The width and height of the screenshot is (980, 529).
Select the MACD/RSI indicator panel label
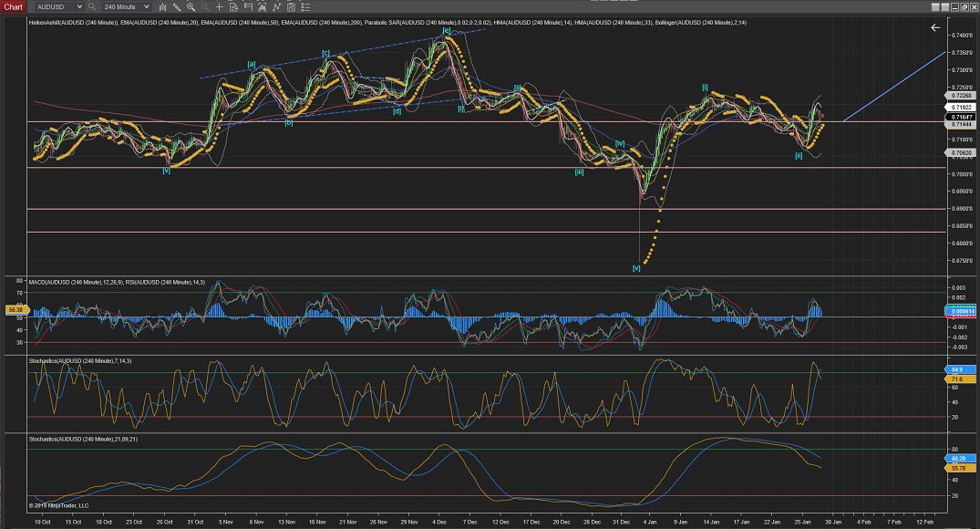coord(117,283)
